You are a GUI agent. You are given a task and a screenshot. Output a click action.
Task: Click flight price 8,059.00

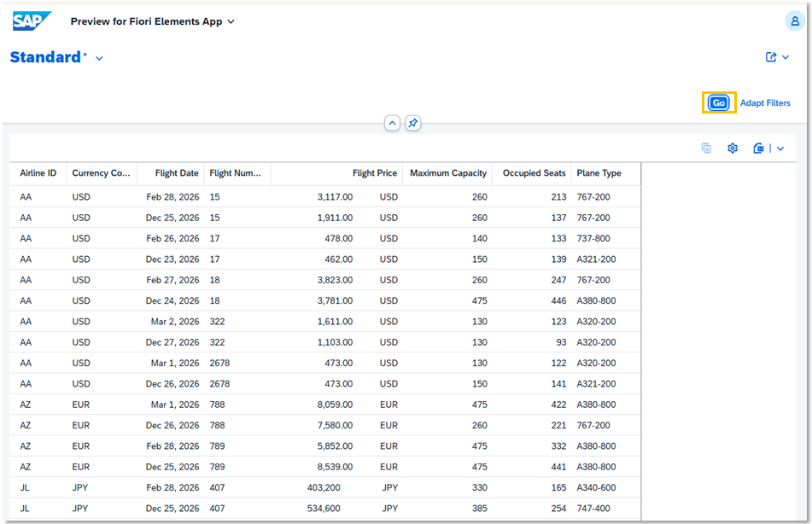tap(335, 405)
